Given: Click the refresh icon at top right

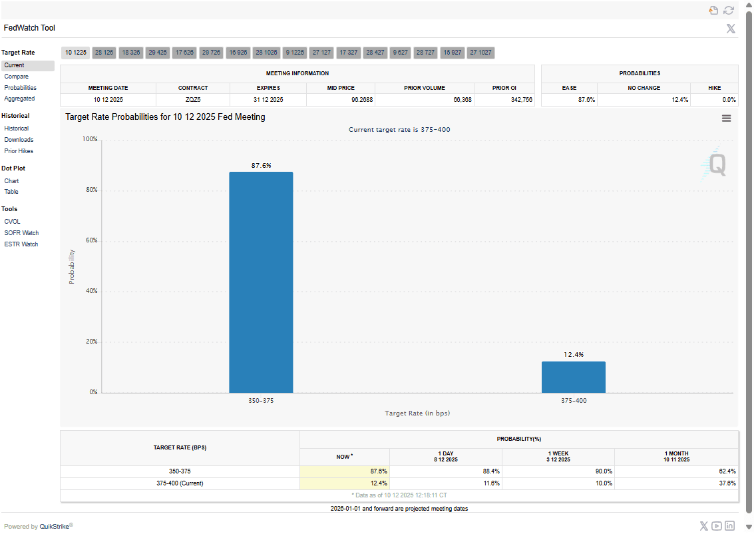Looking at the screenshot, I should (729, 10).
